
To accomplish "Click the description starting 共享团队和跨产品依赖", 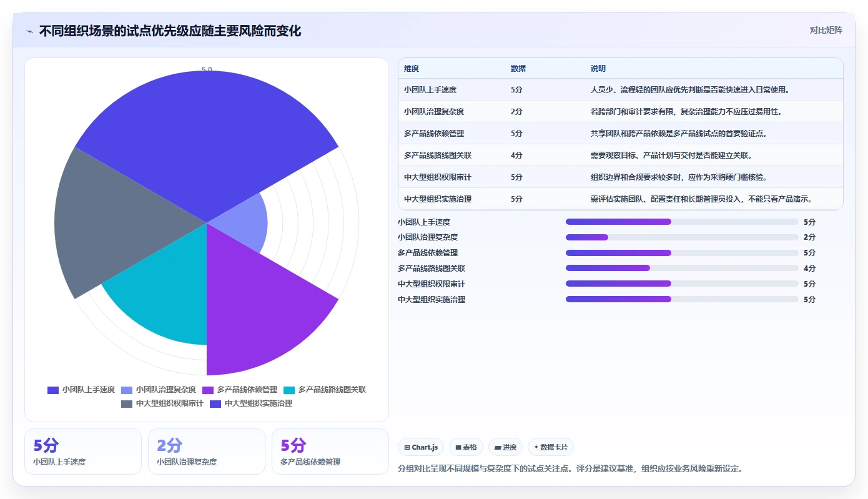I will 679,134.
